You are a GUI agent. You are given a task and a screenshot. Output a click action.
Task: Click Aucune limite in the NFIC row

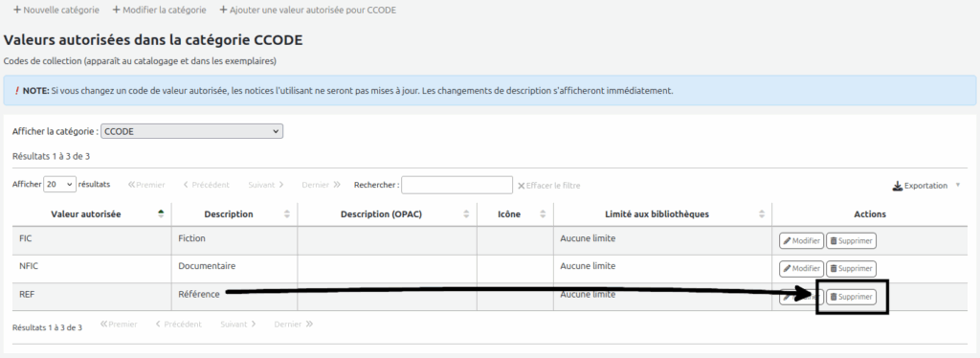click(588, 266)
